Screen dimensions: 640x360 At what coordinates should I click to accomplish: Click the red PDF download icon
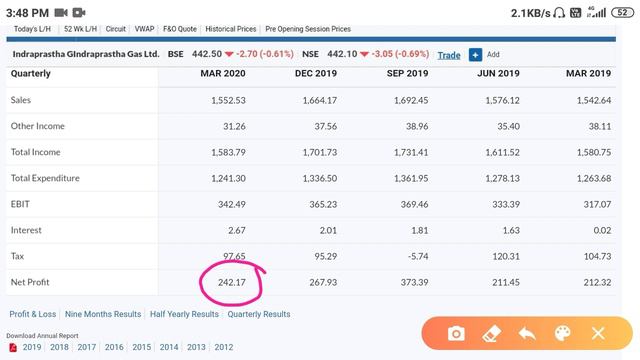13,347
